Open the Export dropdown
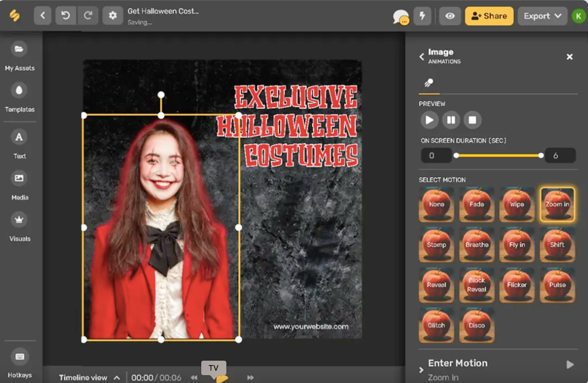 pos(541,16)
